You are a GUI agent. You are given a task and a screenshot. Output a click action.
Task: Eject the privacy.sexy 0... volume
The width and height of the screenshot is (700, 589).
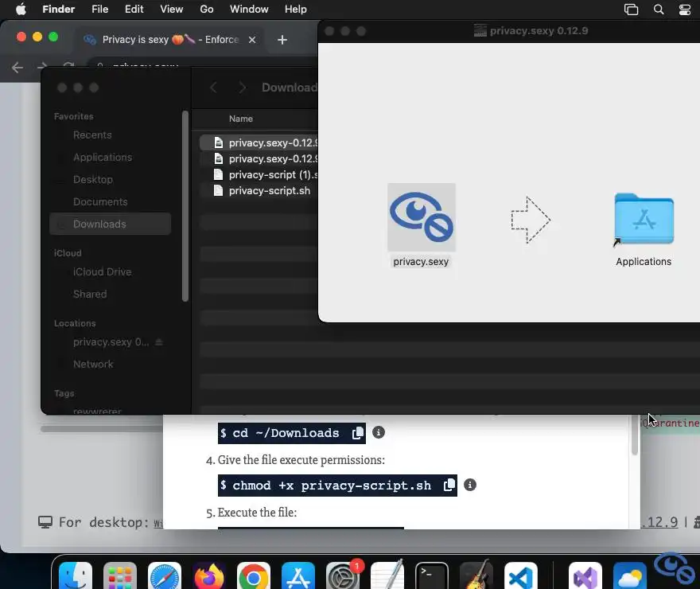(x=159, y=342)
